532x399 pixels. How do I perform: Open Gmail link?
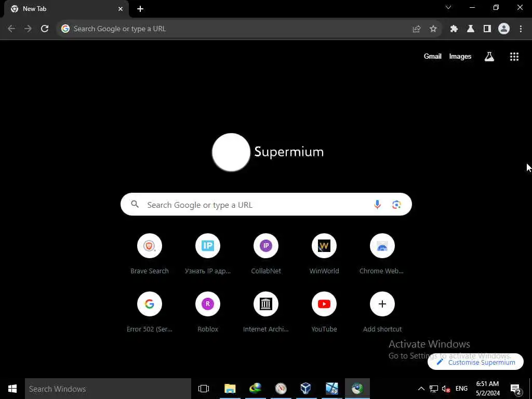coord(433,56)
